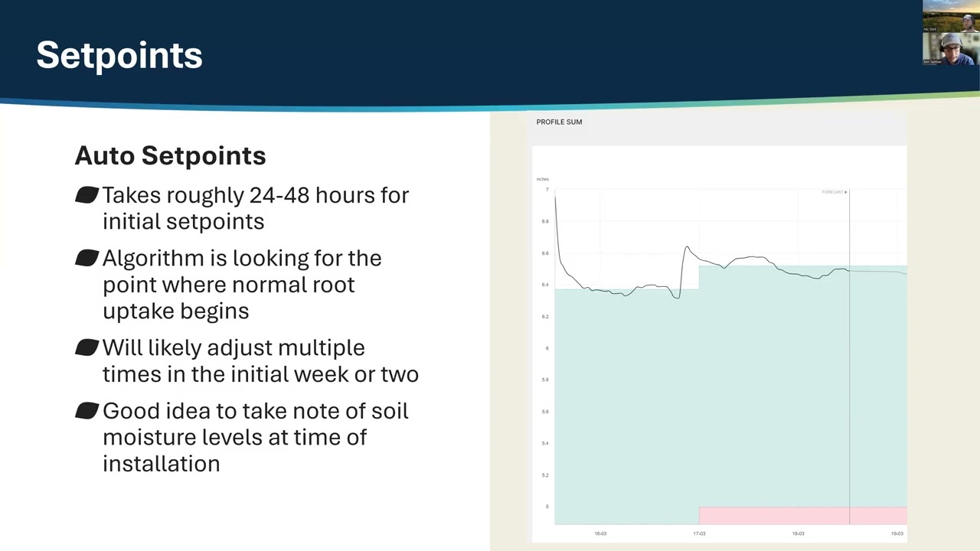Click the pink zone at the chart bottom
The height and width of the screenshot is (551, 980).
[802, 516]
